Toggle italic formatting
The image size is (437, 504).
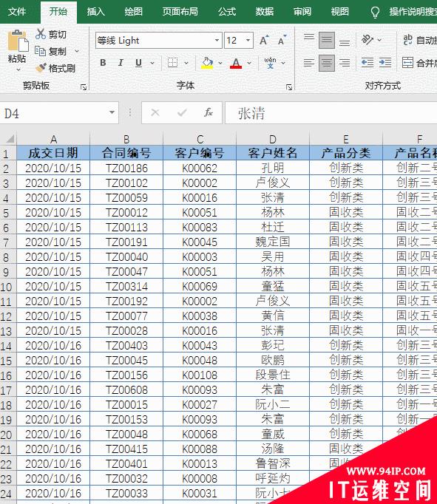pyautogui.click(x=121, y=63)
